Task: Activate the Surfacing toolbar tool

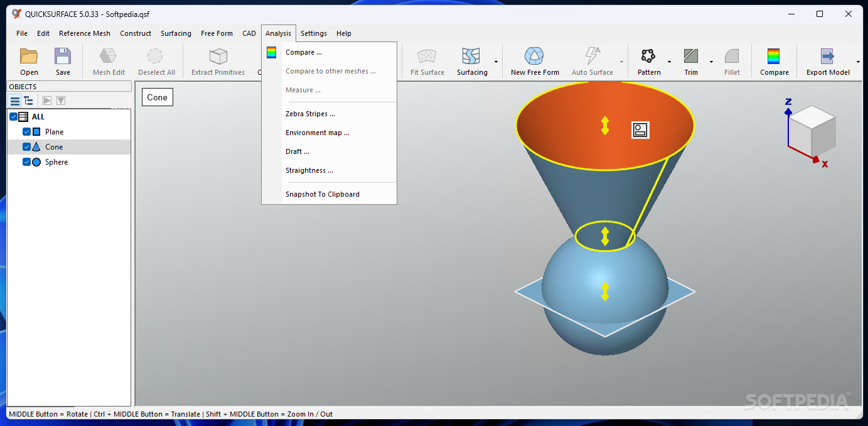Action: 472,62
